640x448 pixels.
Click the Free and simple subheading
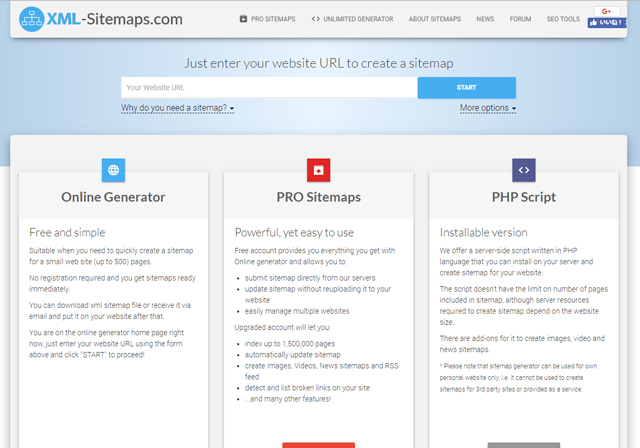pos(67,233)
